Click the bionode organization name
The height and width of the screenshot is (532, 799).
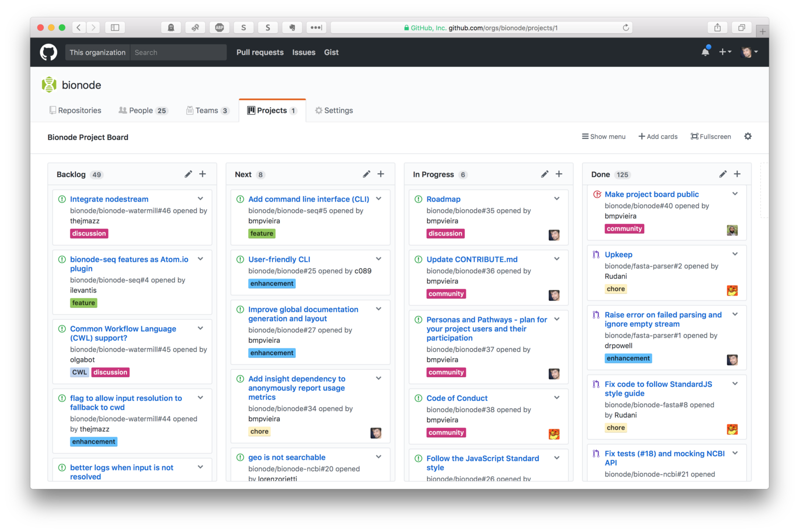click(x=81, y=85)
